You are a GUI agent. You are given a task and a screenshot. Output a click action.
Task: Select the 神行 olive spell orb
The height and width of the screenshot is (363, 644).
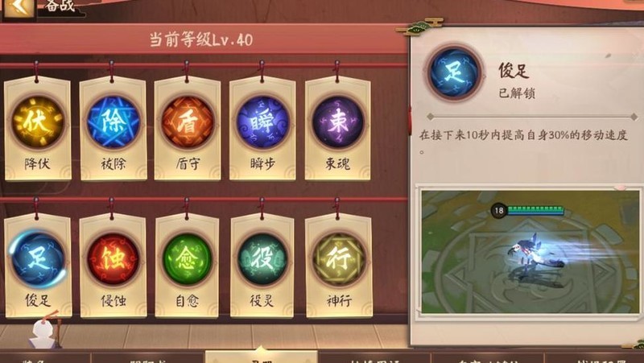pos(337,258)
